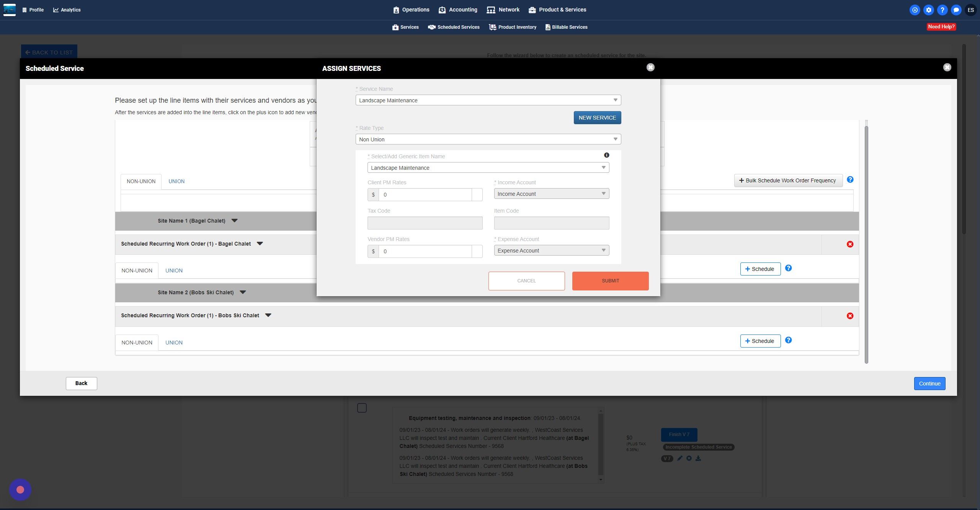This screenshot has width=980, height=510.
Task: Click help icon beside Bobs Ski Chalet Schedule
Action: point(789,340)
